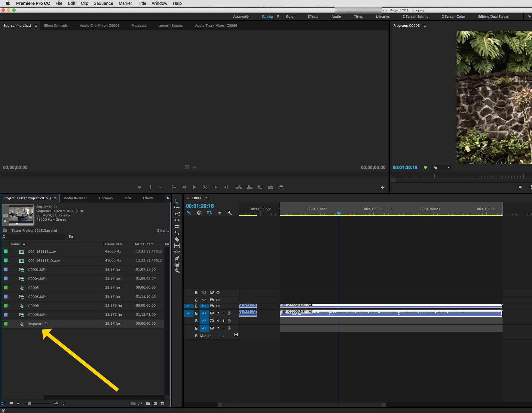This screenshot has width=532, height=413.
Task: Click Automate to Sequence in Project panel
Action: [x=133, y=403]
